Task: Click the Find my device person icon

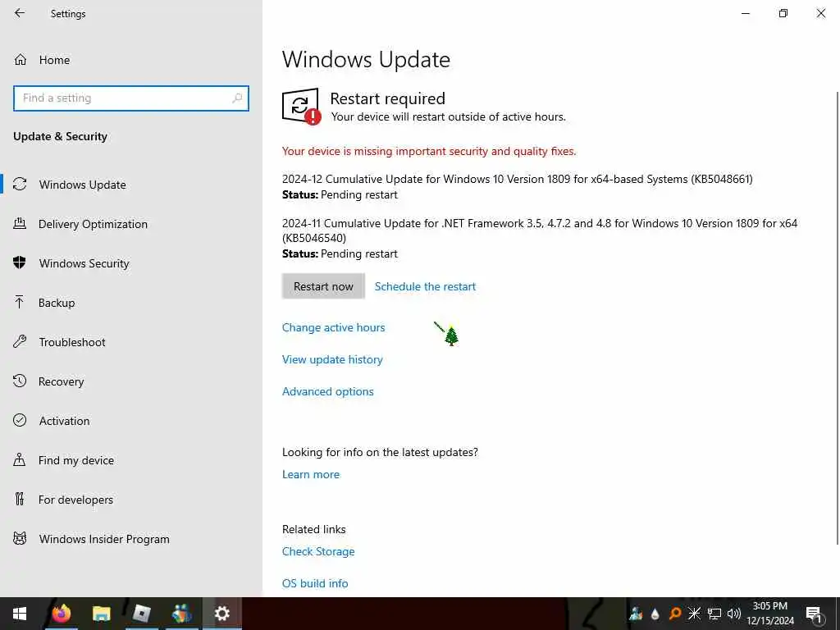Action: (20, 459)
